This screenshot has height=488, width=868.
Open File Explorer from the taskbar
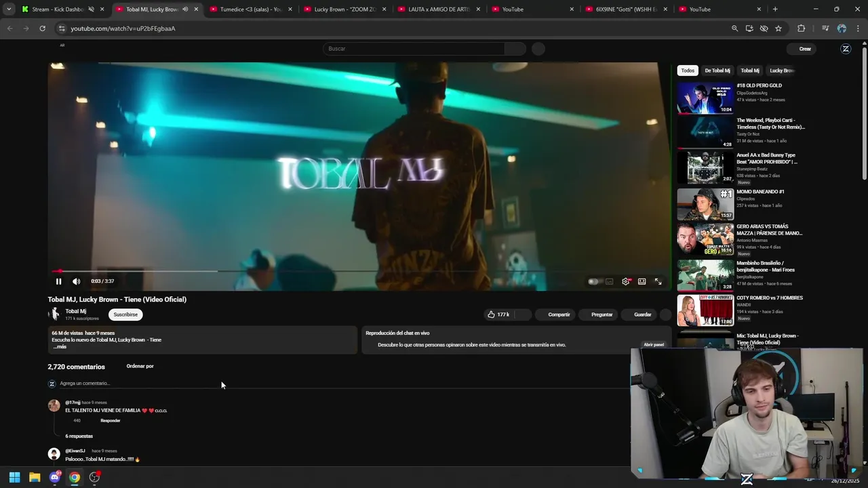pyautogui.click(x=35, y=477)
